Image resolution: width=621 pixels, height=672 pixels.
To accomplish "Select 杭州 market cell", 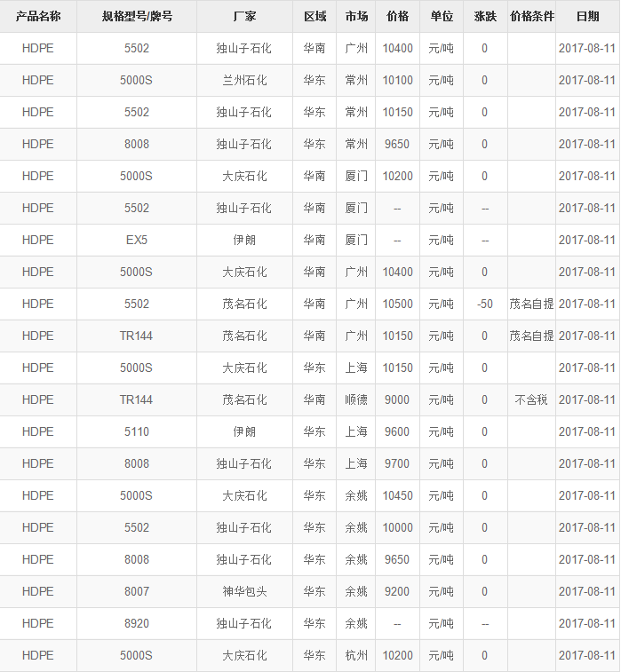I will tap(356, 655).
